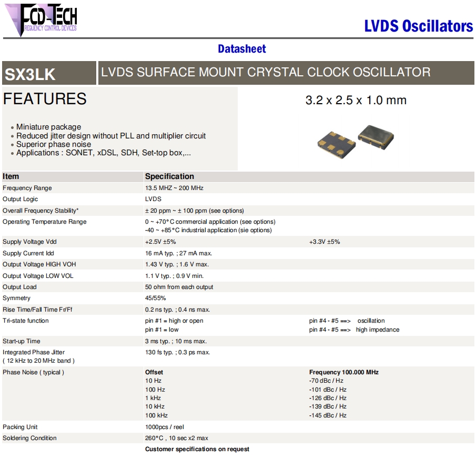Select the Tri-state function row label
This screenshot has height=458, width=476.
point(26,321)
